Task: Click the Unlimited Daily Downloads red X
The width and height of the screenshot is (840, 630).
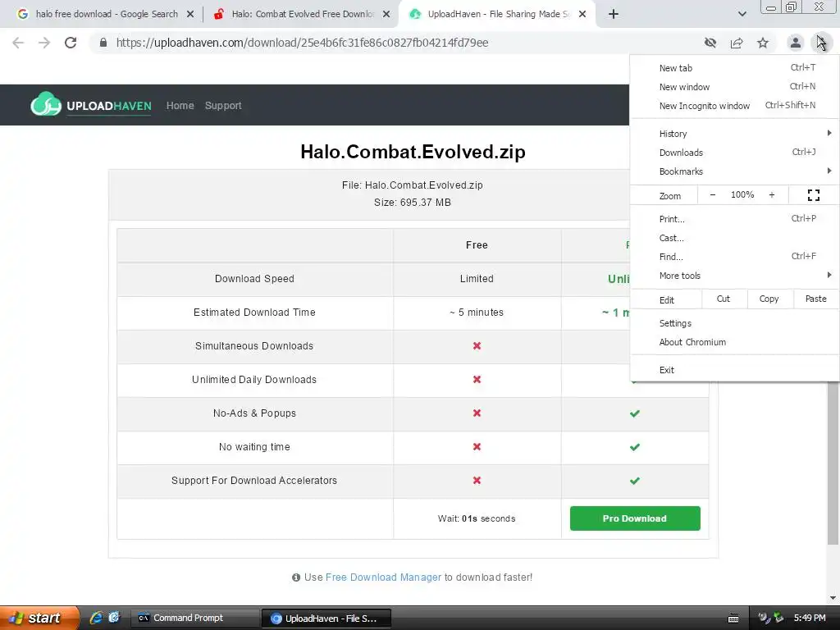Action: click(x=477, y=379)
